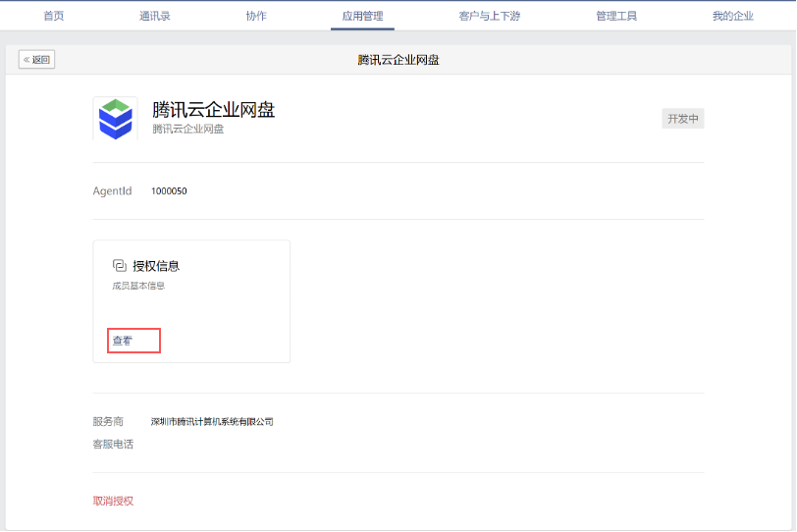Select the 应用管理 tab
This screenshot has height=532, width=797.
[x=362, y=16]
